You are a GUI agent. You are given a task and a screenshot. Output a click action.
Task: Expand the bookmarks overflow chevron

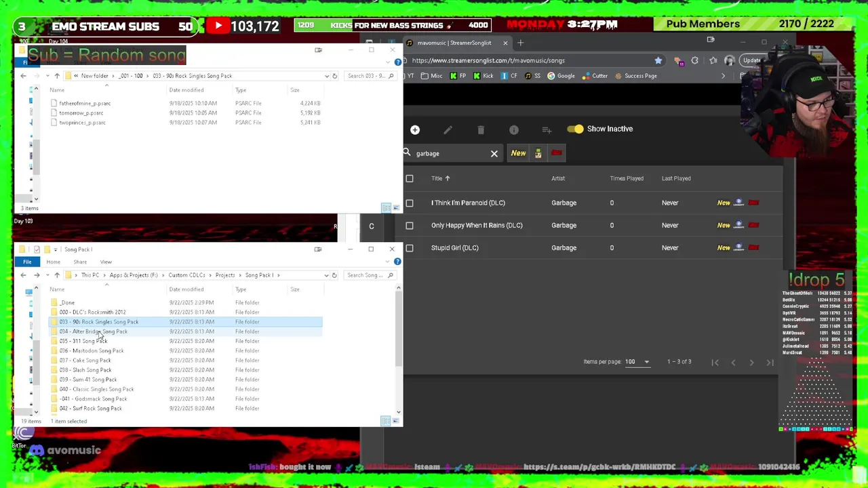723,76
